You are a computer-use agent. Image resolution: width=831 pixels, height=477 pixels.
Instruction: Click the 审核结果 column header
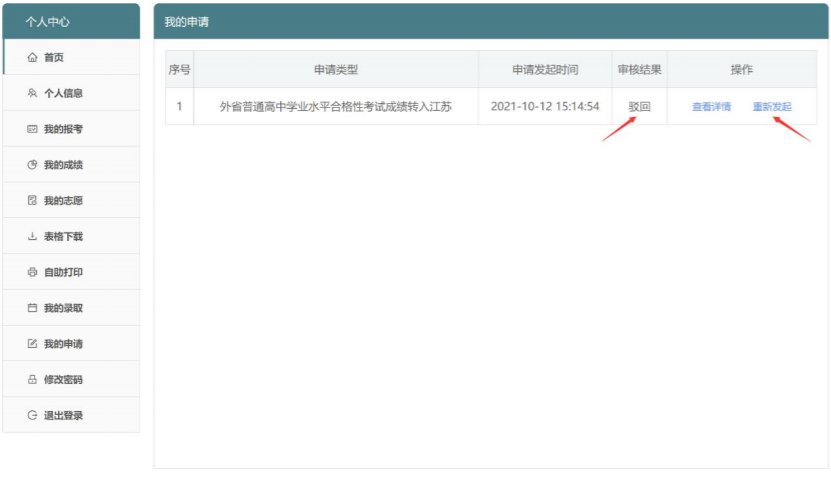[639, 69]
